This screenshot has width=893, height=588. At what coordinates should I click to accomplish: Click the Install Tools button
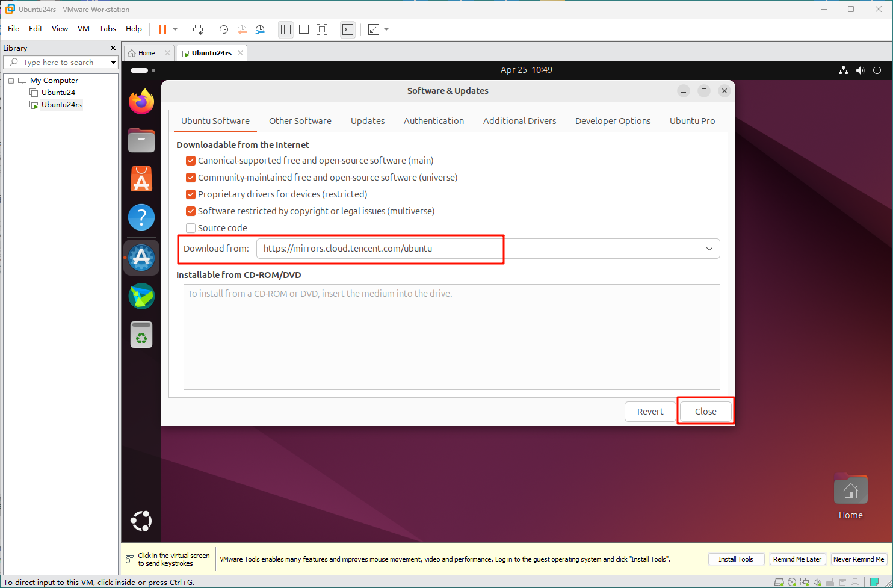pyautogui.click(x=736, y=559)
